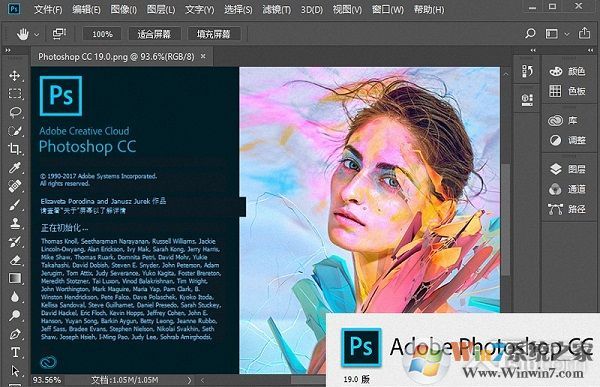The height and width of the screenshot is (387, 600).
Task: Select the Lasso tool
Action: tap(15, 112)
